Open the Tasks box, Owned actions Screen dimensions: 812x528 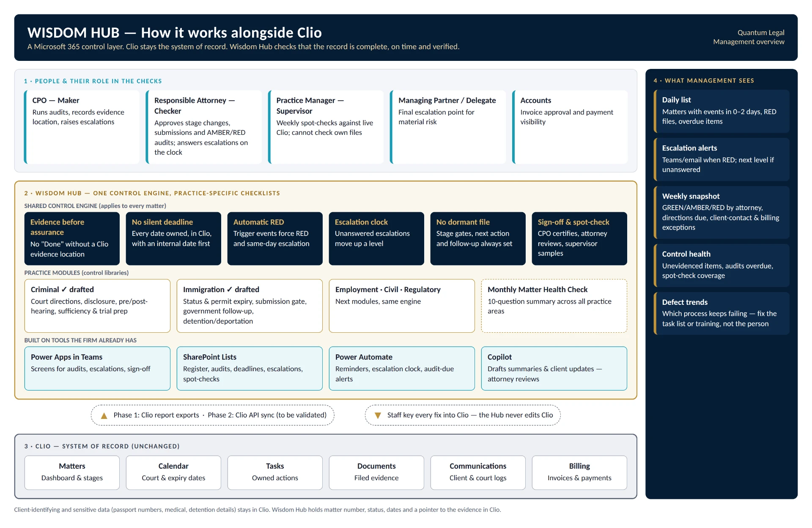coord(275,472)
